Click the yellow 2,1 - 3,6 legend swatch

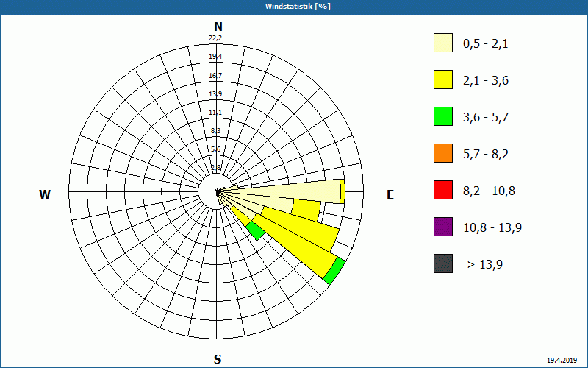tap(443, 79)
